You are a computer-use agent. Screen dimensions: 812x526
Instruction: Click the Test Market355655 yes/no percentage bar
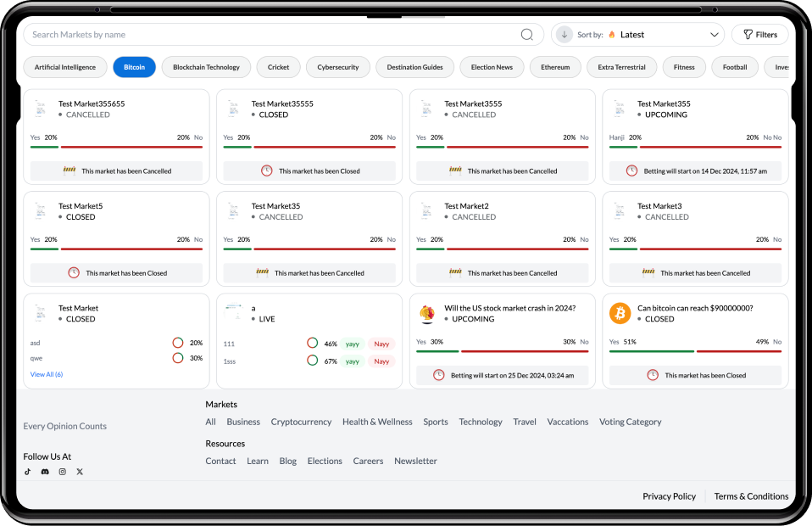(116, 147)
